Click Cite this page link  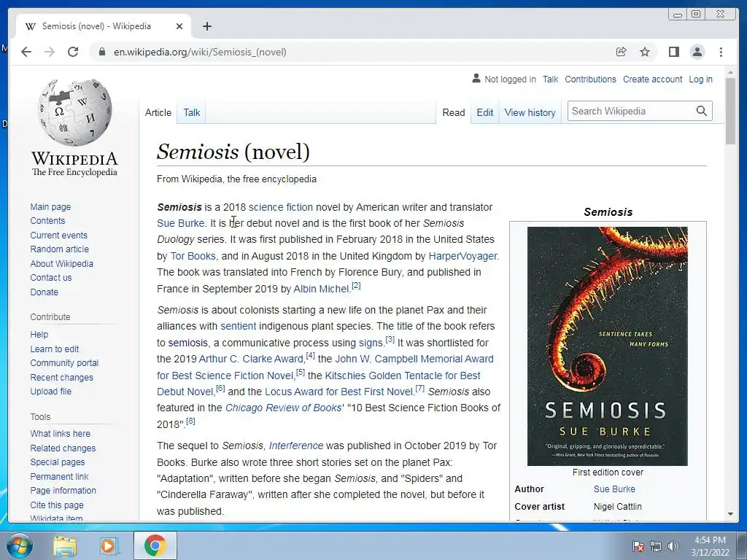(x=57, y=505)
